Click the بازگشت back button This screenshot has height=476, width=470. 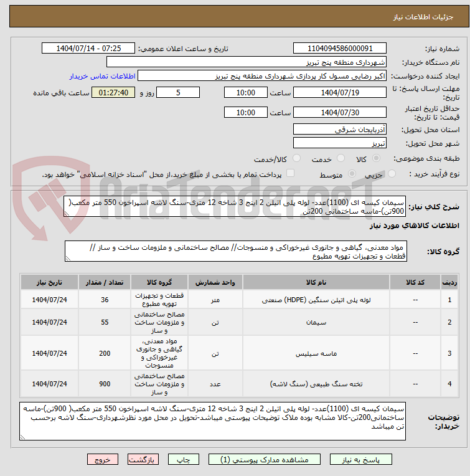click(x=143, y=460)
